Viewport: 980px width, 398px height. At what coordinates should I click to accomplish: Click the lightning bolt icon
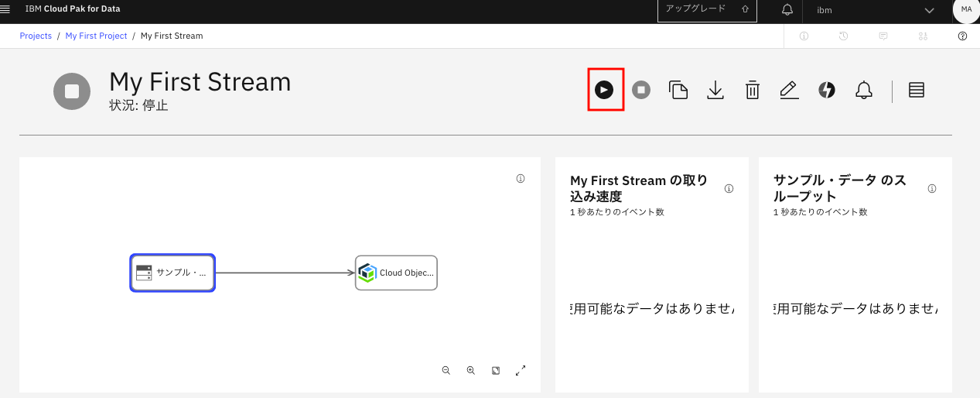point(827,90)
